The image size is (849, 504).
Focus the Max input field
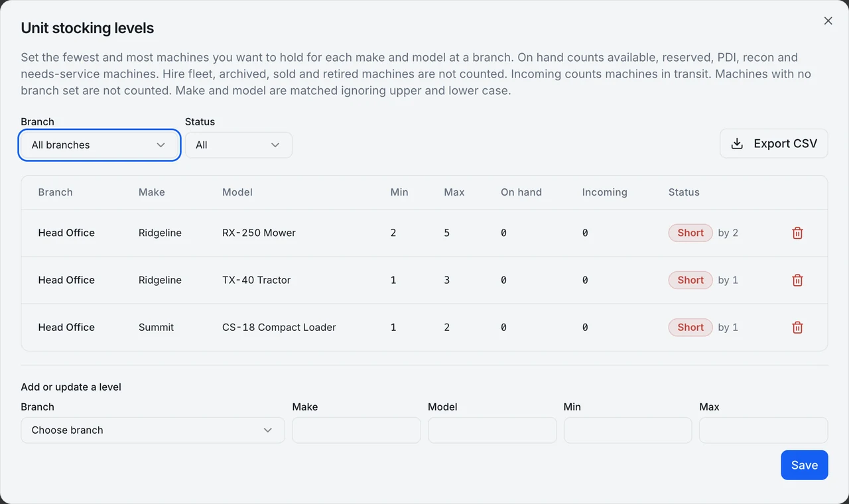pos(763,430)
